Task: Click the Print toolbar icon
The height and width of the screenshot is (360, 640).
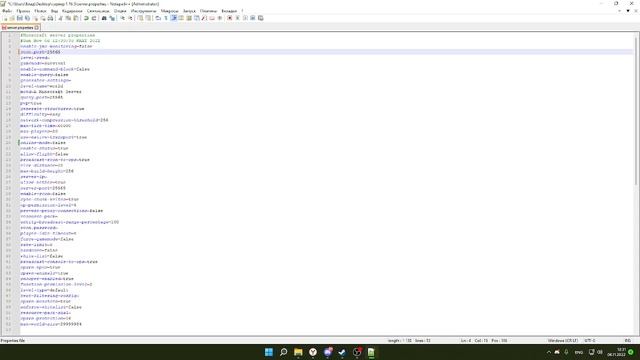Action: coord(50,18)
